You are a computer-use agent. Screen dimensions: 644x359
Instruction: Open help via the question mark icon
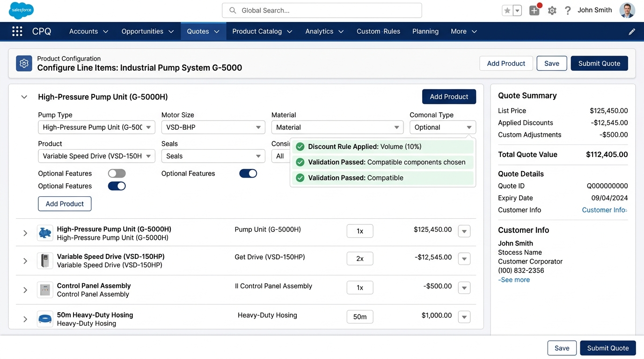coord(568,10)
